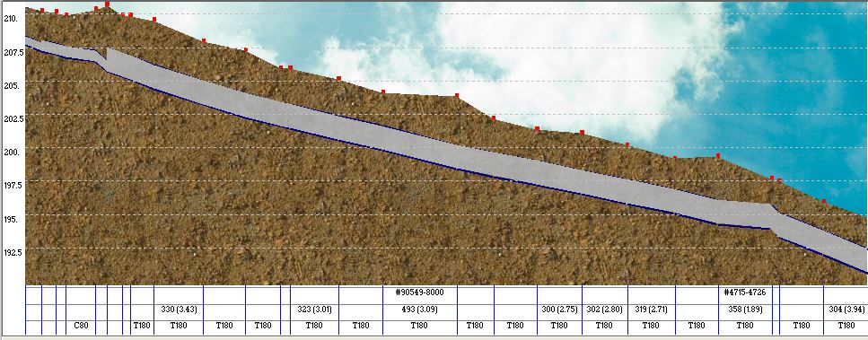Click the #4715-4726 label
The image size is (868, 340).
tap(745, 292)
